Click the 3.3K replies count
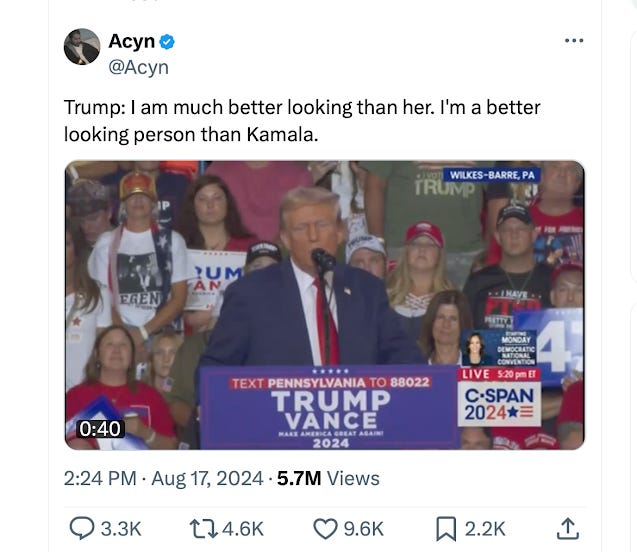Screen dimensions: 637x552 pos(121,529)
